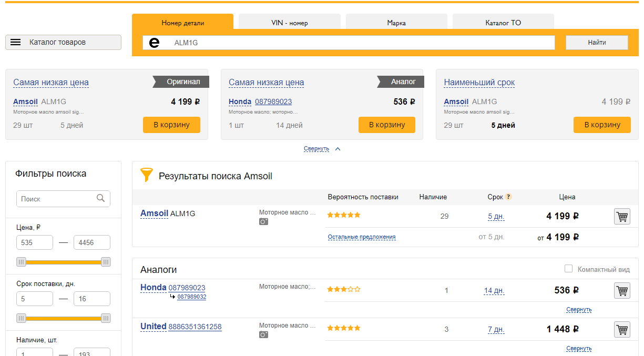Click minimum price field 535
Viewport: 644px width, 356px height.
coord(35,242)
